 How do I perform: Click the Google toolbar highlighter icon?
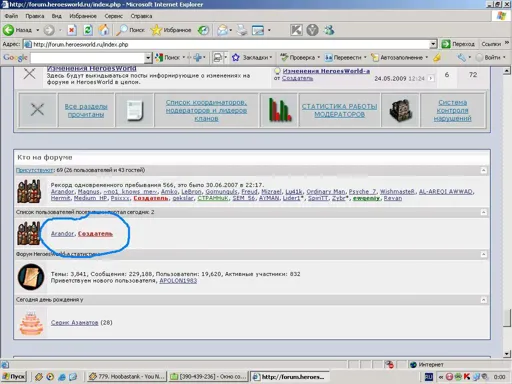click(437, 58)
